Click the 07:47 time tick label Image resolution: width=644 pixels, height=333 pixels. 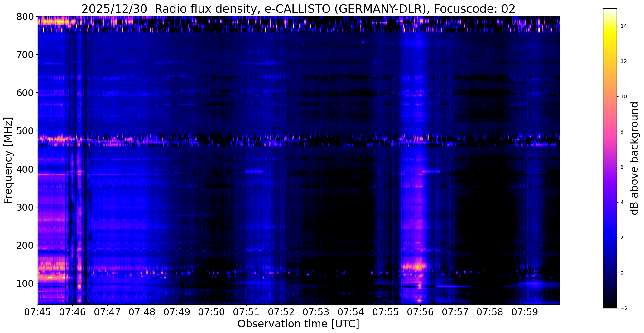(x=108, y=312)
